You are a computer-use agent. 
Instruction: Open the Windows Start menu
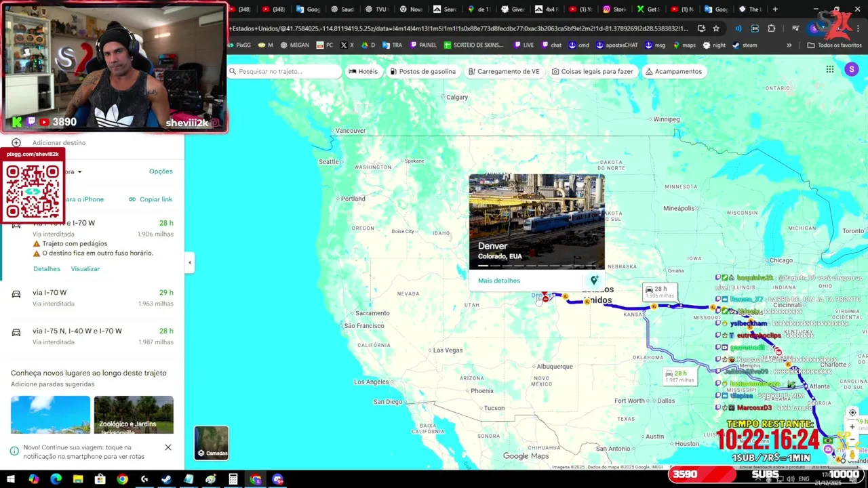(x=12, y=479)
